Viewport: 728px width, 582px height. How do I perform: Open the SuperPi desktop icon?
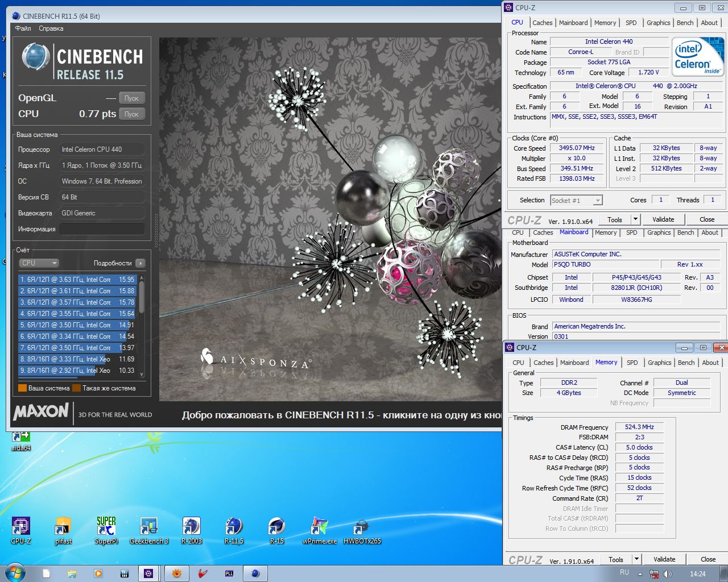click(x=106, y=530)
